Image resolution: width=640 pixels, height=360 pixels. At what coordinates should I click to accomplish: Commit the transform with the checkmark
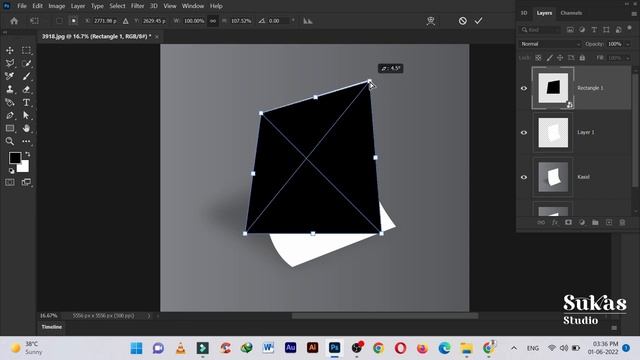click(x=478, y=20)
